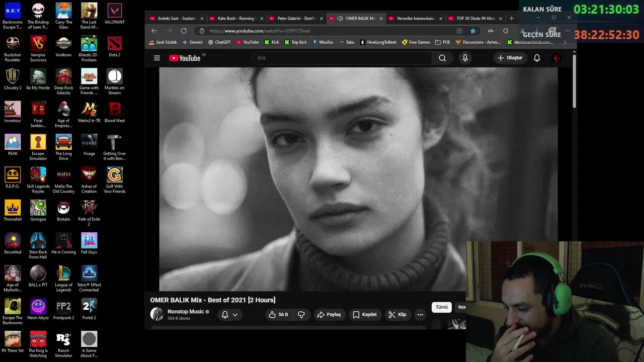Open a new browser tab

coord(512,19)
